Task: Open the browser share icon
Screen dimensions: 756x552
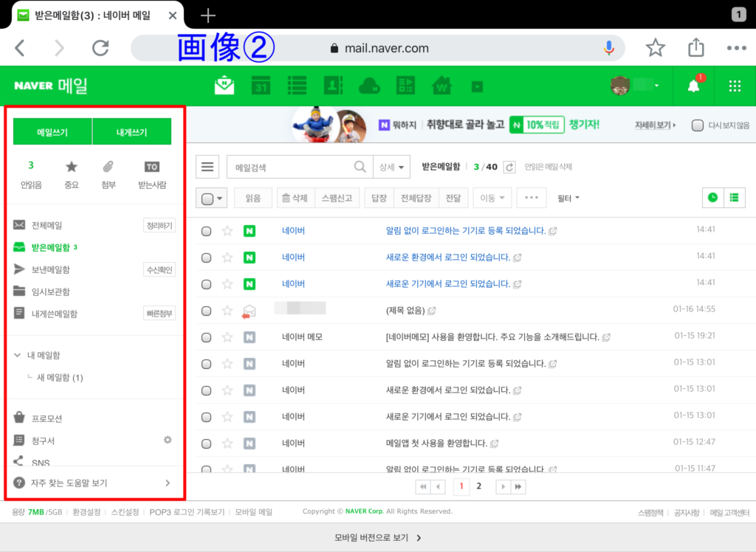Action: (695, 48)
